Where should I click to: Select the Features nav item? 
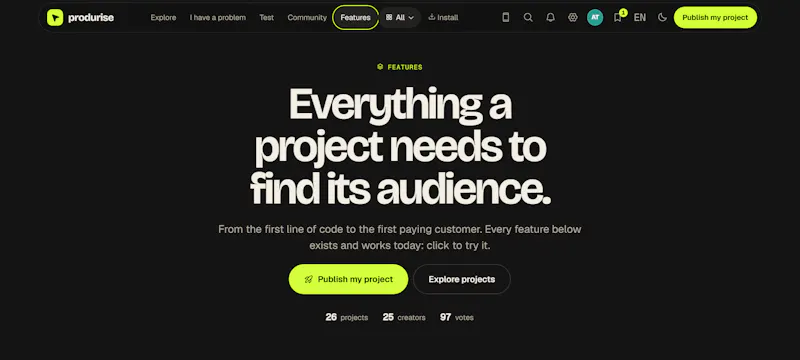[356, 17]
